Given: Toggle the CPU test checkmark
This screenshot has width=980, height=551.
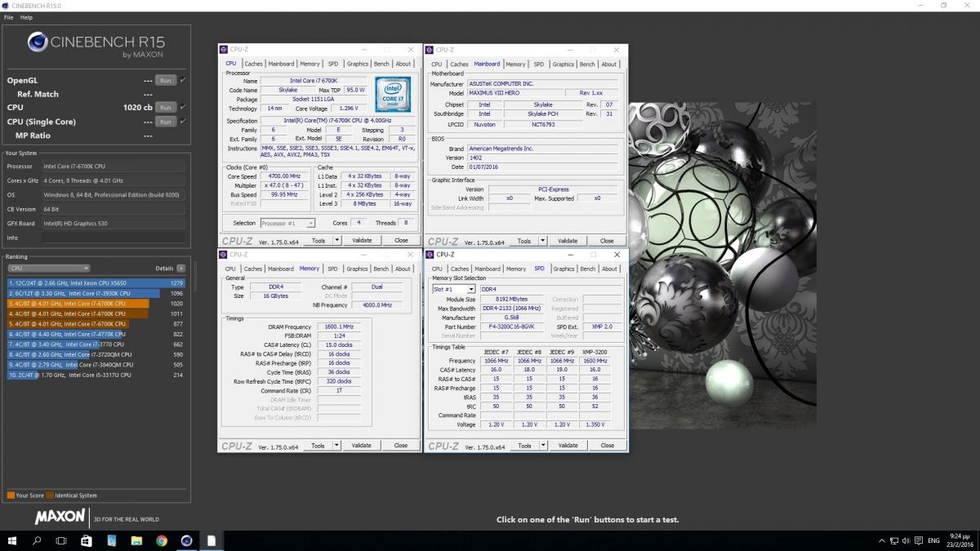Looking at the screenshot, I should click(x=183, y=107).
